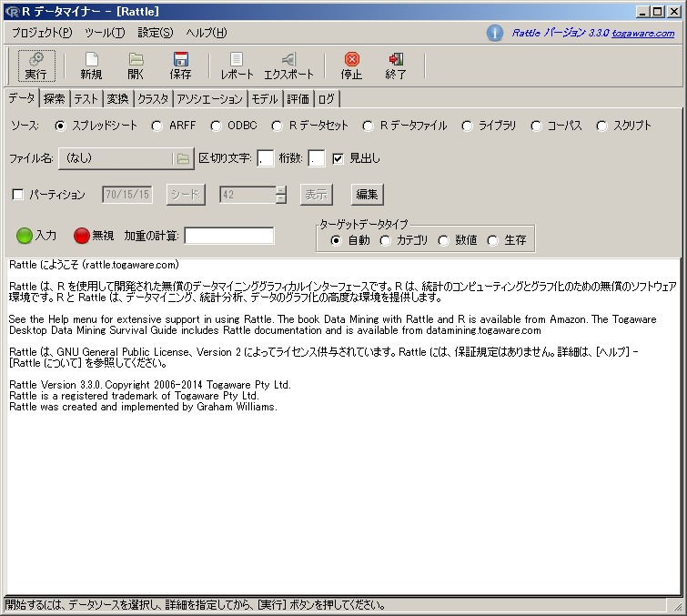Select 自動 target data type
This screenshot has width=687, height=616.
pyautogui.click(x=336, y=240)
